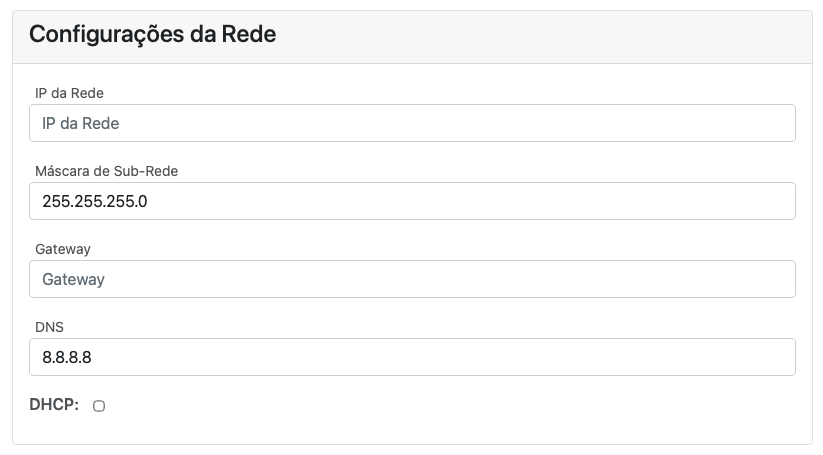Click the 'Máscara de Sub-Rede' label
The height and width of the screenshot is (455, 823).
pyautogui.click(x=106, y=171)
